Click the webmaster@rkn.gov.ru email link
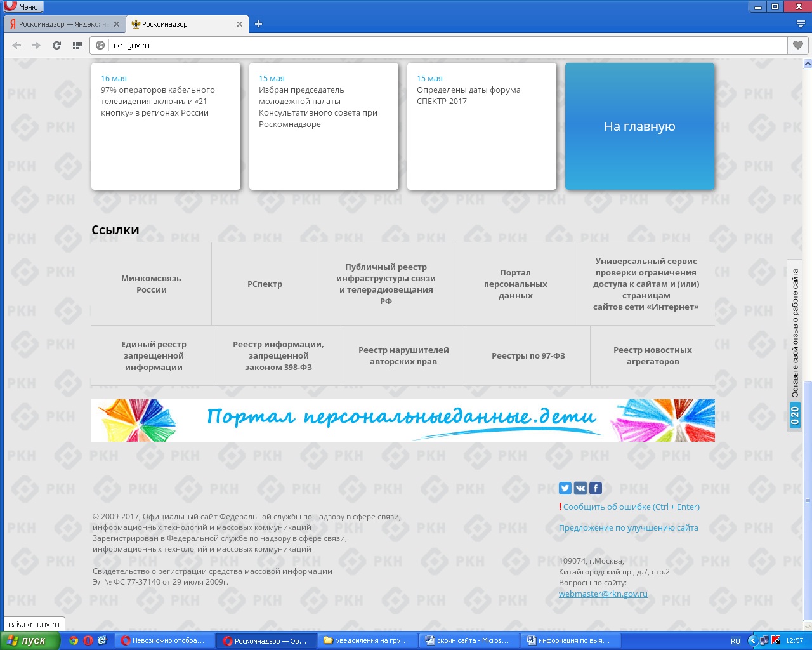 (x=603, y=594)
